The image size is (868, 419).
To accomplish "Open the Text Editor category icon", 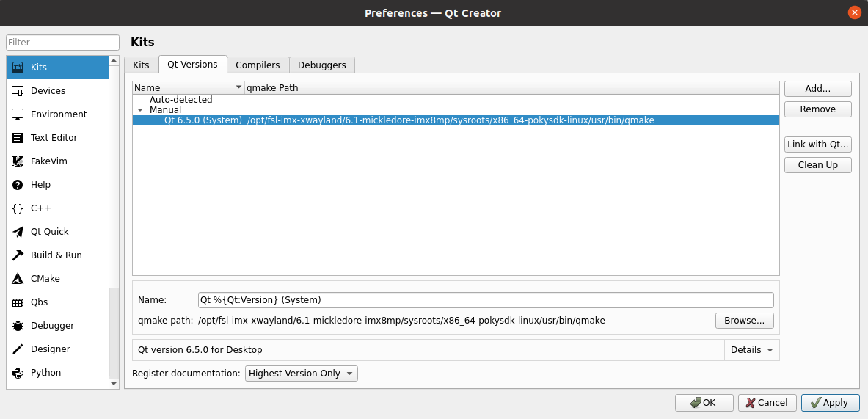I will coord(18,138).
